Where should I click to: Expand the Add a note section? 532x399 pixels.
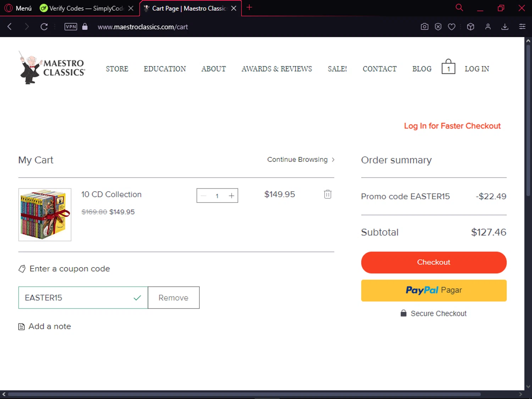point(45,326)
